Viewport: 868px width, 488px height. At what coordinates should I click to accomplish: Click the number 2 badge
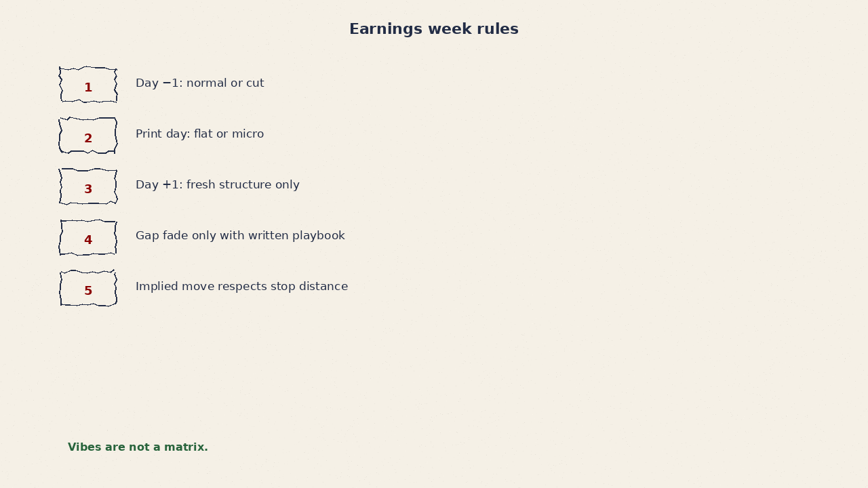pyautogui.click(x=88, y=136)
